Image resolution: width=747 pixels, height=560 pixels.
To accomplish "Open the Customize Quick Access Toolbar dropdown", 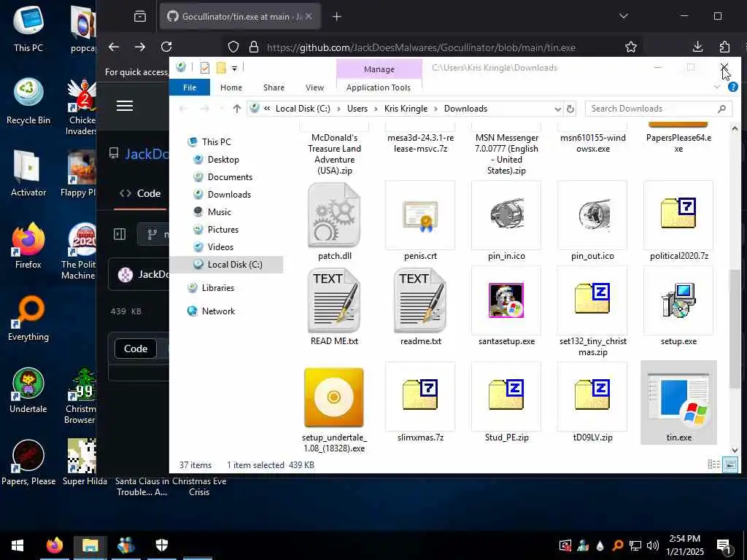I will (234, 69).
